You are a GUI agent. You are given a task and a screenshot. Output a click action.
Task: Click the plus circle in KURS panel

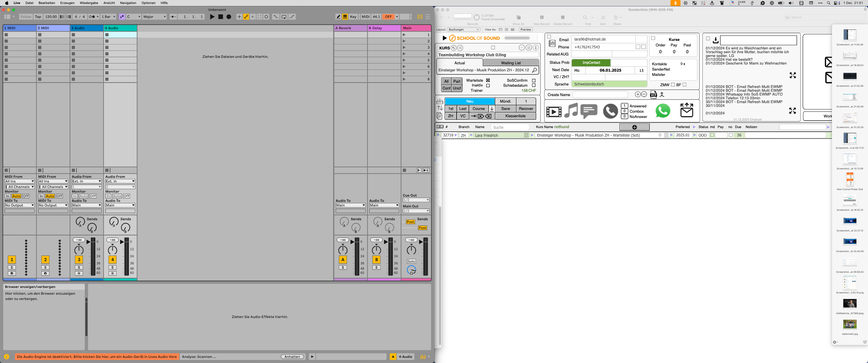coord(522,48)
